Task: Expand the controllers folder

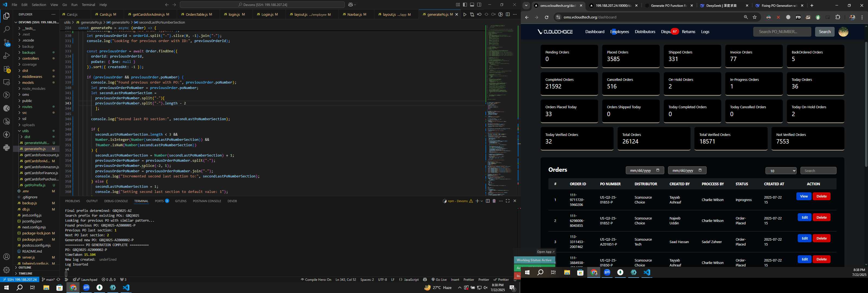Action: [30, 58]
